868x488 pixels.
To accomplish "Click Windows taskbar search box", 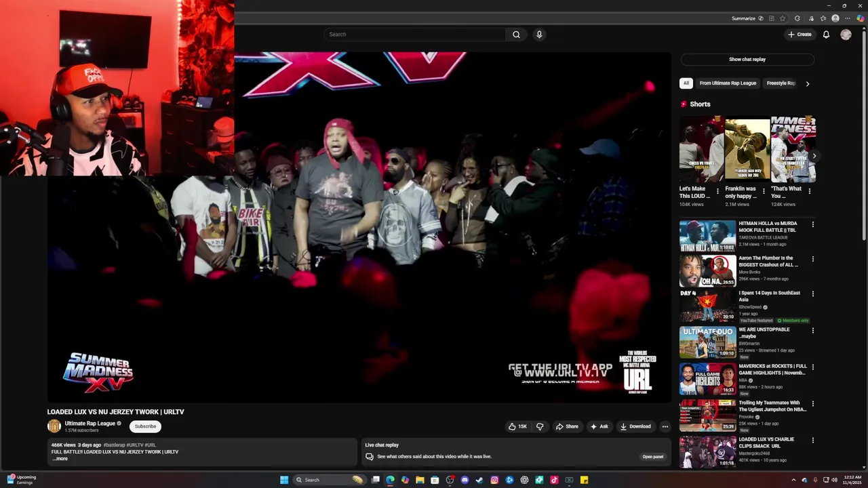I will 330,480.
